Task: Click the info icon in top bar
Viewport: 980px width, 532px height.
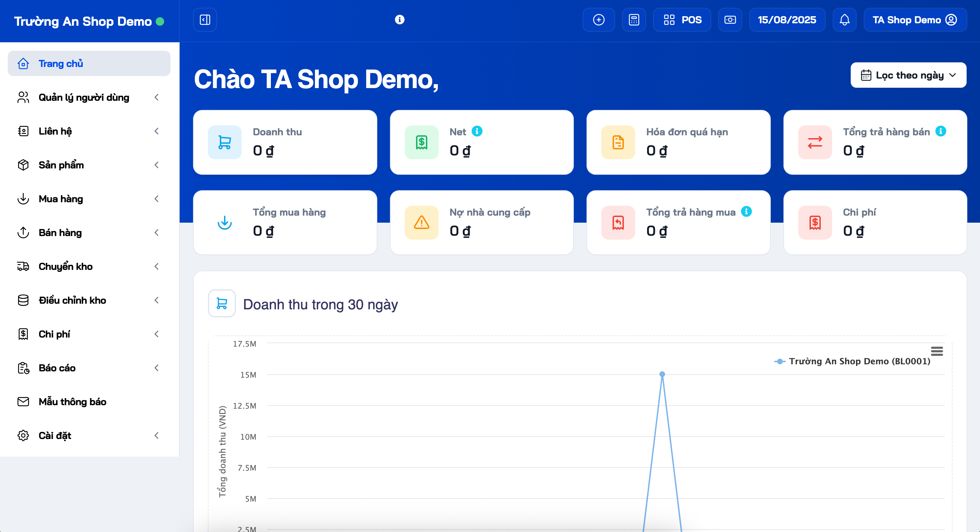Action: tap(399, 19)
